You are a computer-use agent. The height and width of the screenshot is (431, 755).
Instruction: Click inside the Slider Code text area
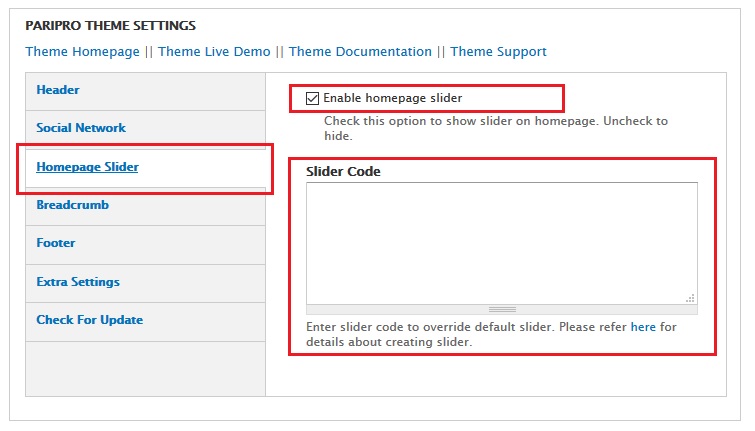coord(500,242)
